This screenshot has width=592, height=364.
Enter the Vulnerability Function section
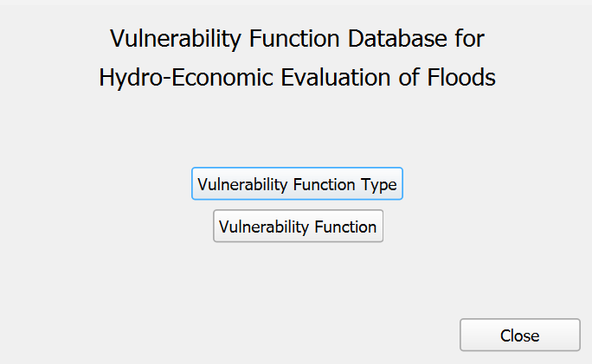[298, 227]
